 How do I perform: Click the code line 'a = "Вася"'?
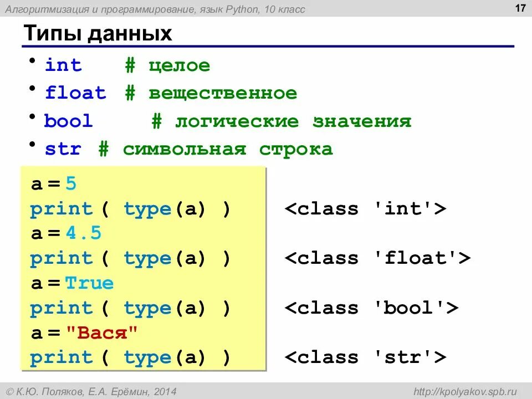point(84,332)
